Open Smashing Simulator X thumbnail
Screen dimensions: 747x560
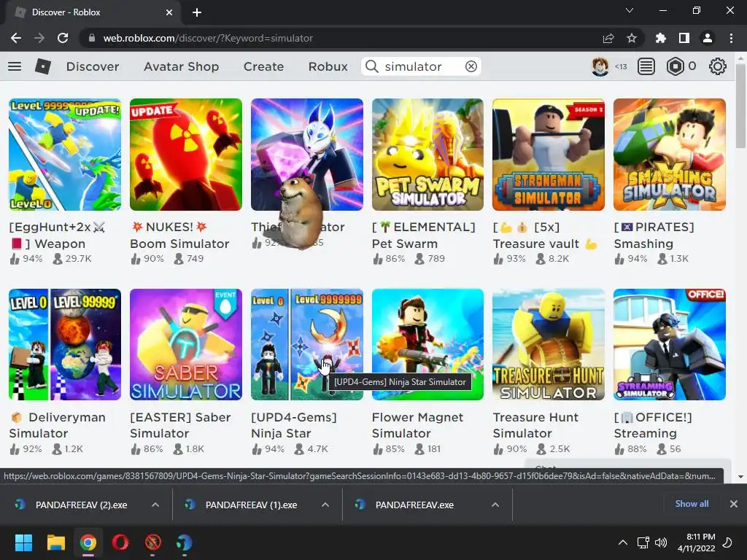(x=670, y=155)
